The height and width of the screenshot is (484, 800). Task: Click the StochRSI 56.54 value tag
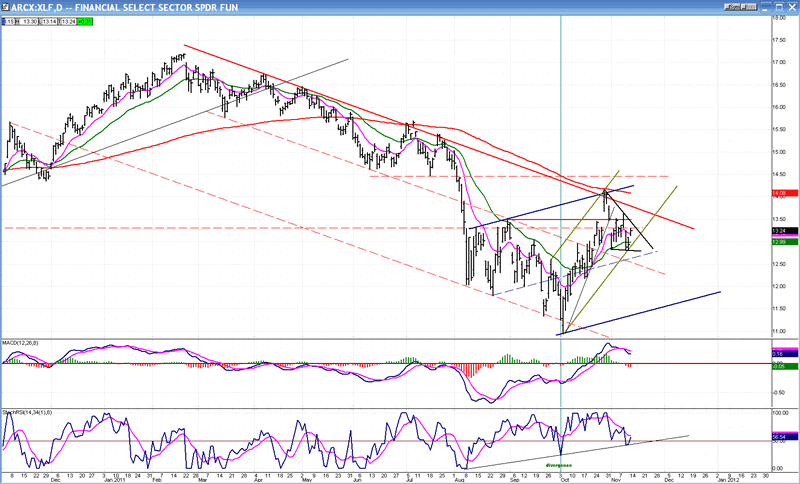coord(785,437)
